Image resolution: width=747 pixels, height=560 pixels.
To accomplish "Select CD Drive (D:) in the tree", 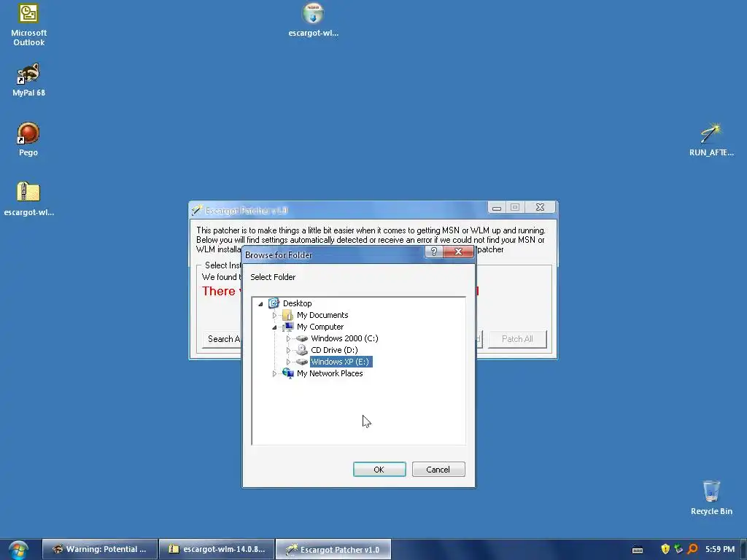I will click(334, 350).
